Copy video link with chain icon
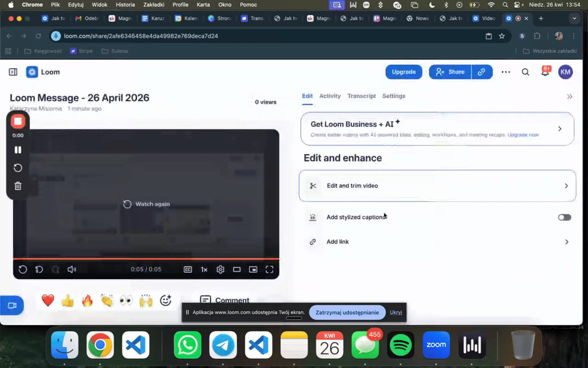 pos(482,72)
